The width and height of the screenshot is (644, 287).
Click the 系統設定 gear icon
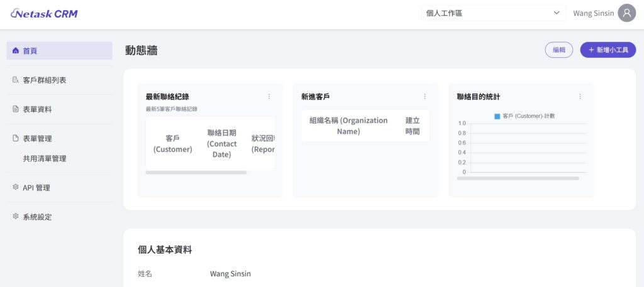pyautogui.click(x=16, y=217)
